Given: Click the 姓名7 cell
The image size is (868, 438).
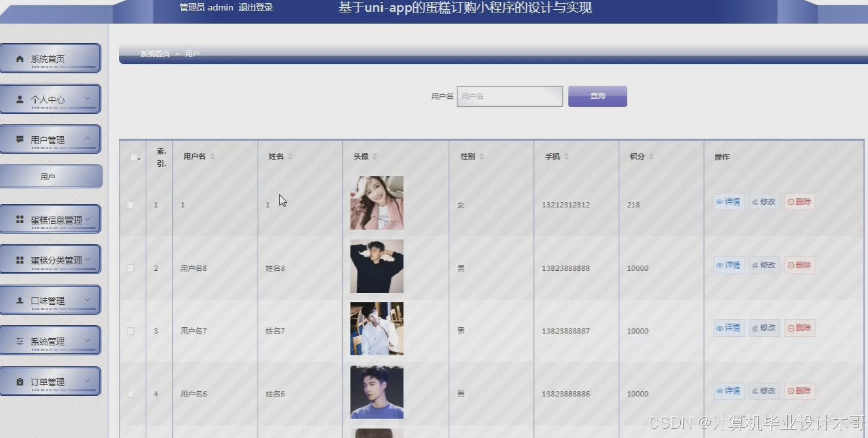Looking at the screenshot, I should click(275, 331).
